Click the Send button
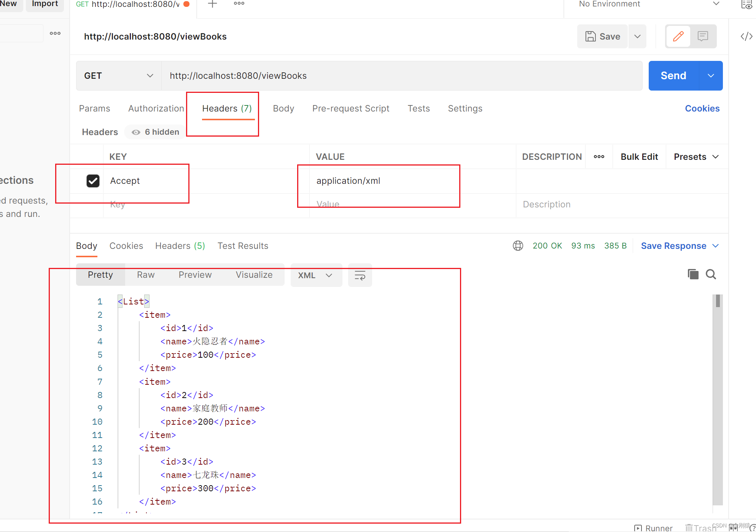756x532 pixels. click(673, 75)
